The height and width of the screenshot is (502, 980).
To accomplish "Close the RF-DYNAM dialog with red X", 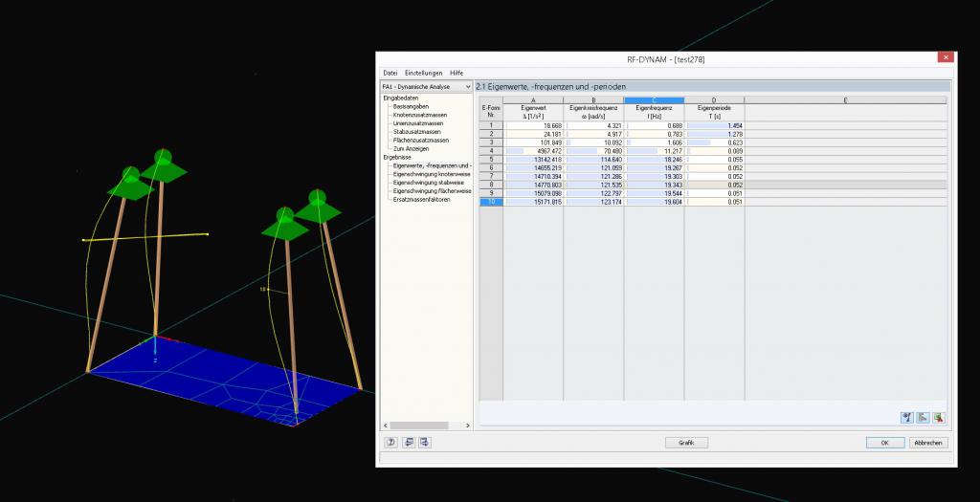I will (x=946, y=57).
